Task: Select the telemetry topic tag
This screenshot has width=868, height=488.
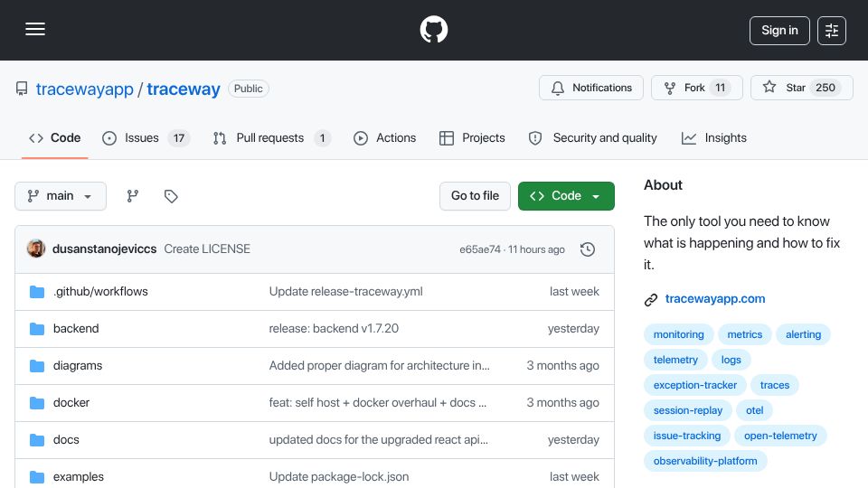Action: coord(675,361)
